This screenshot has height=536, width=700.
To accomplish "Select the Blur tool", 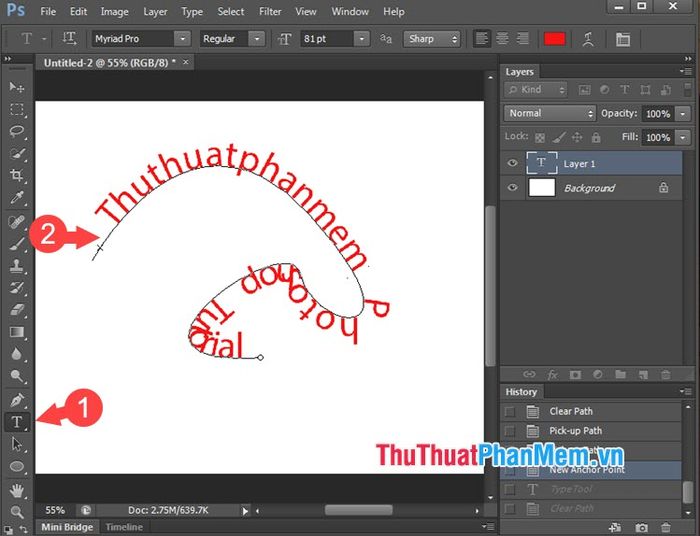I will (x=17, y=354).
